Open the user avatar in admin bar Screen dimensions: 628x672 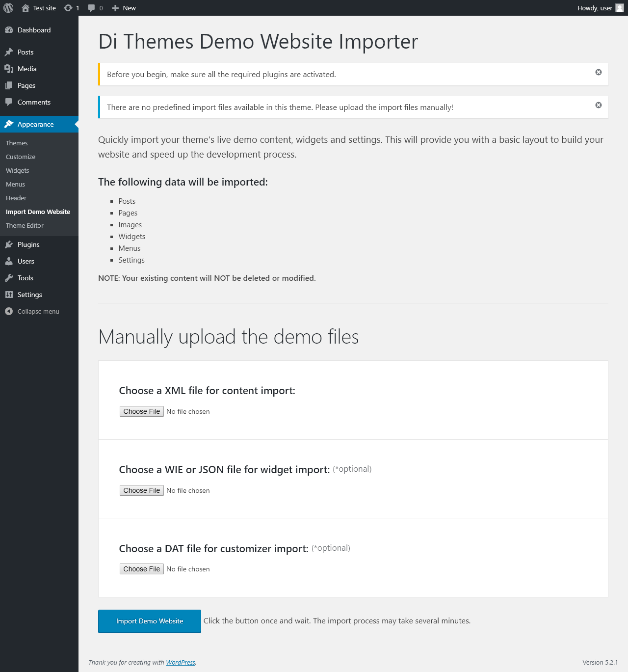tap(620, 8)
